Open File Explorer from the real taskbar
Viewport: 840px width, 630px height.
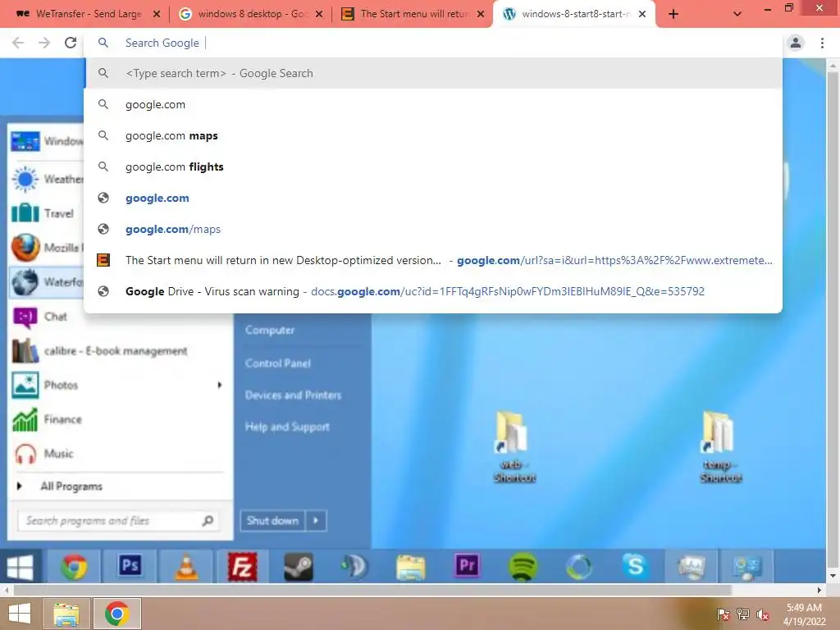[x=66, y=614]
